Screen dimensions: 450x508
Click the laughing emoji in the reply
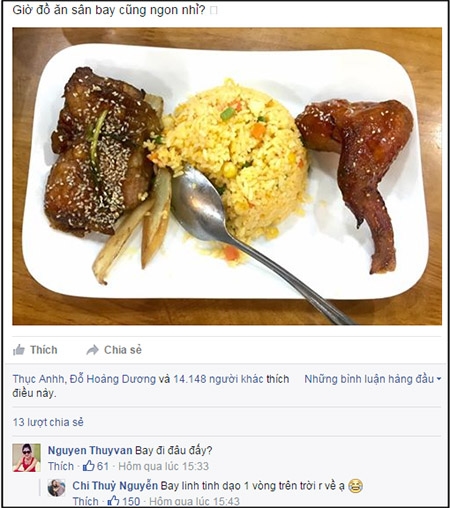pyautogui.click(x=355, y=486)
